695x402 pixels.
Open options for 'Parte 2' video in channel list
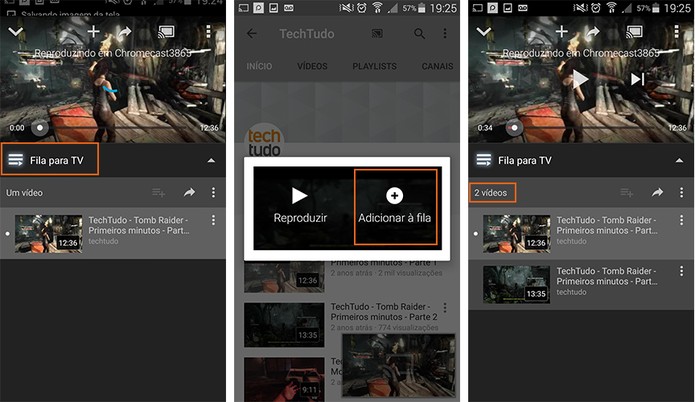(445, 307)
